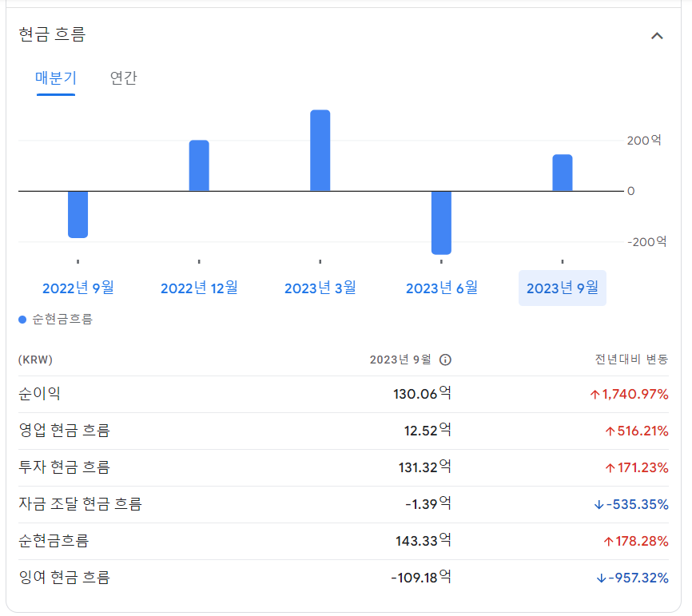The width and height of the screenshot is (692, 616).
Task: Select the 2023년 6월 period
Action: tap(441, 288)
